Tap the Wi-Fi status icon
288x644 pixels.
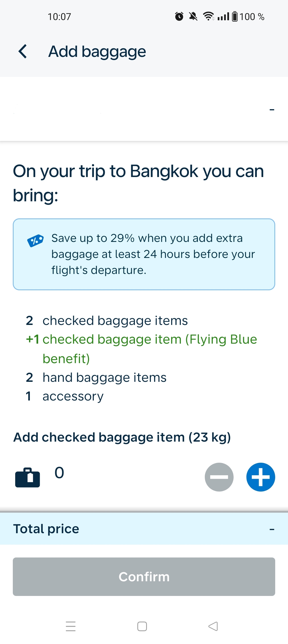pyautogui.click(x=208, y=17)
